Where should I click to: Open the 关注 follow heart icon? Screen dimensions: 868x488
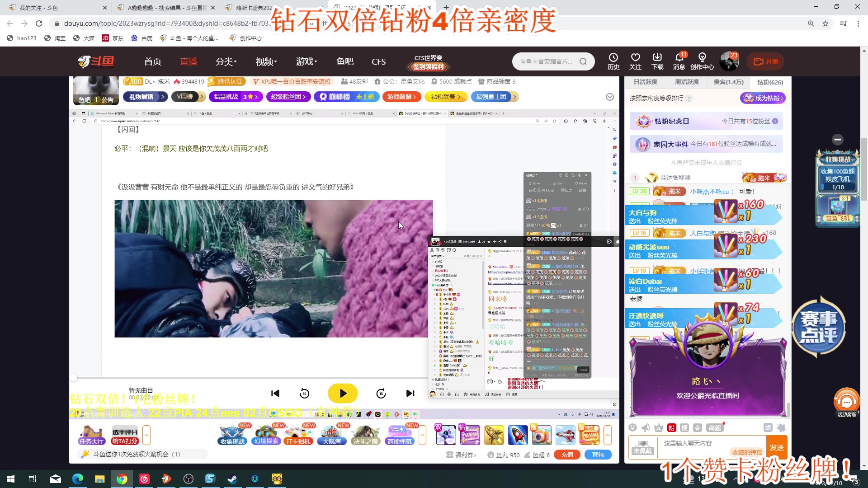coord(636,61)
